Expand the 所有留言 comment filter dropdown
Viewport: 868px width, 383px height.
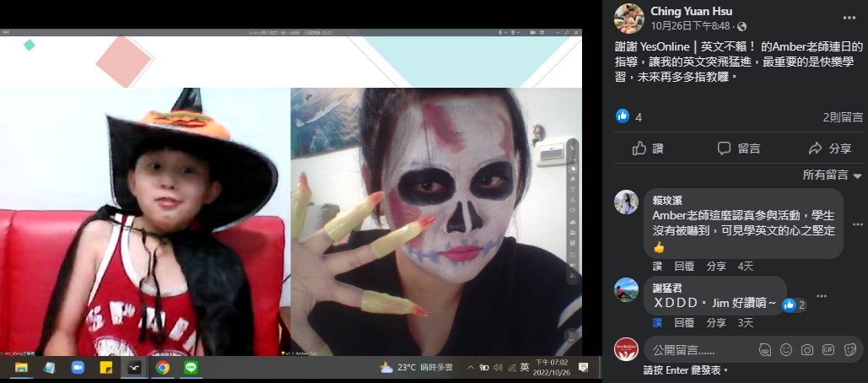[832, 175]
